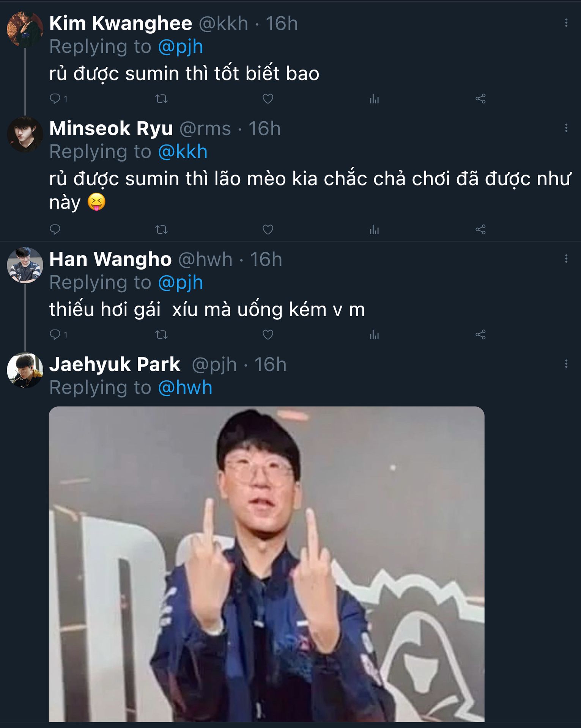The image size is (581, 728).
Task: Like Han Wangho's tweet
Action: click(268, 335)
